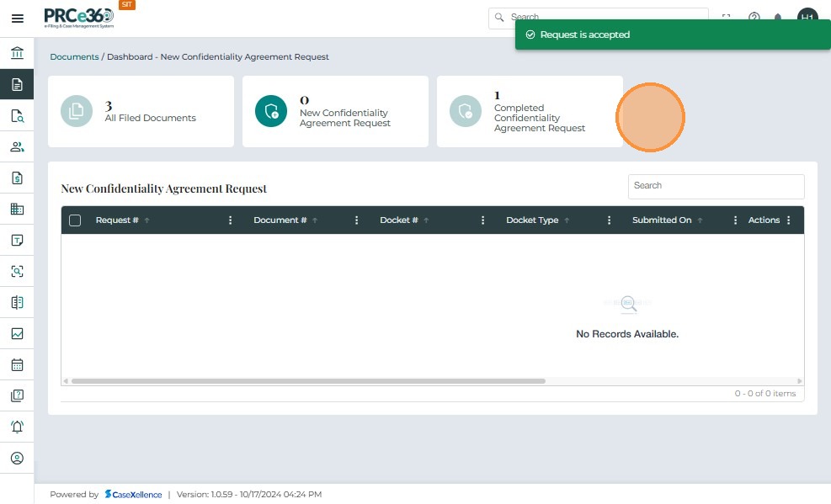Open the text template sidebar icon
The image size is (831, 504).
tap(17, 240)
